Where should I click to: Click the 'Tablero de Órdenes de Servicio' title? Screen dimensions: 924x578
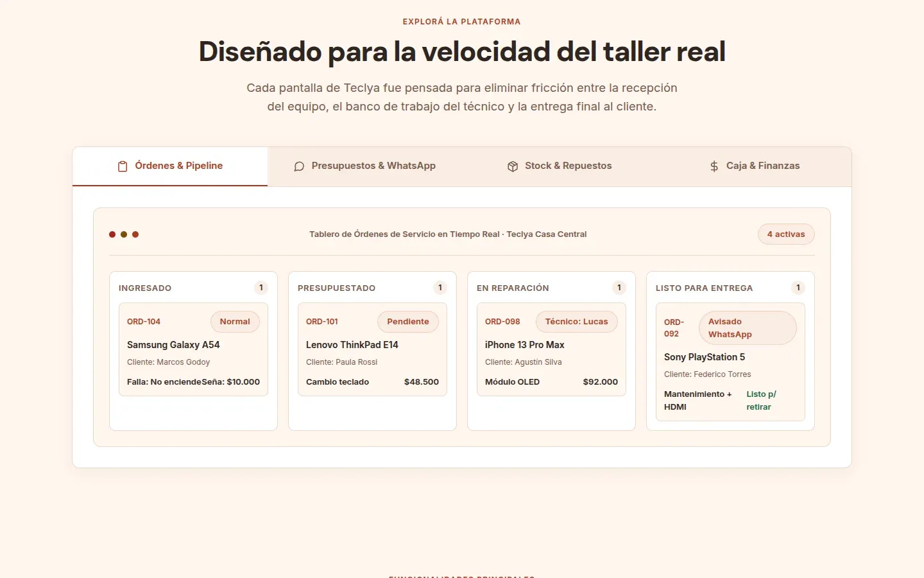click(x=448, y=234)
